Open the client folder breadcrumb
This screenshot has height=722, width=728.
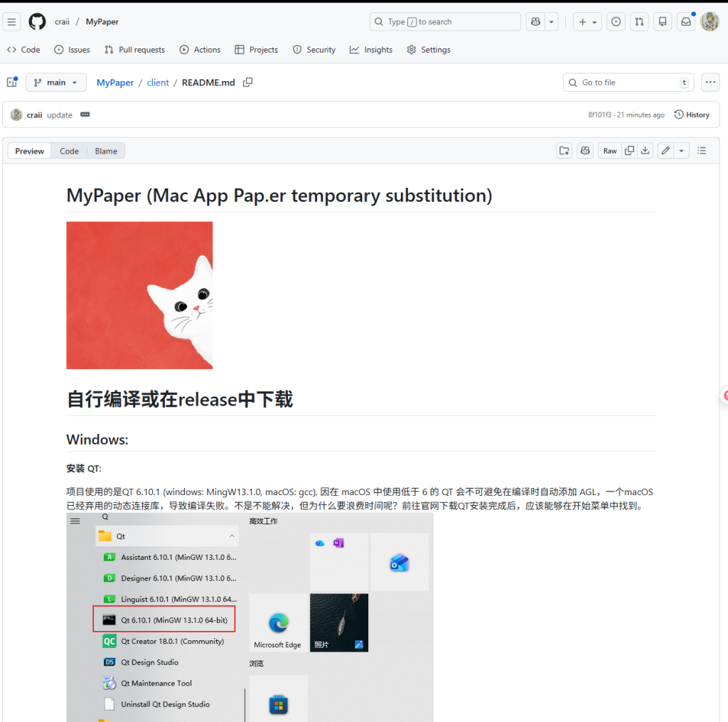click(158, 83)
